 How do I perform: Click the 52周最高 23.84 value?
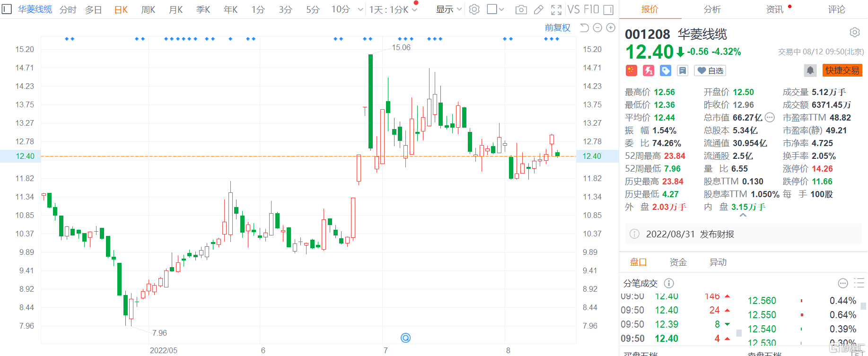tap(675, 156)
